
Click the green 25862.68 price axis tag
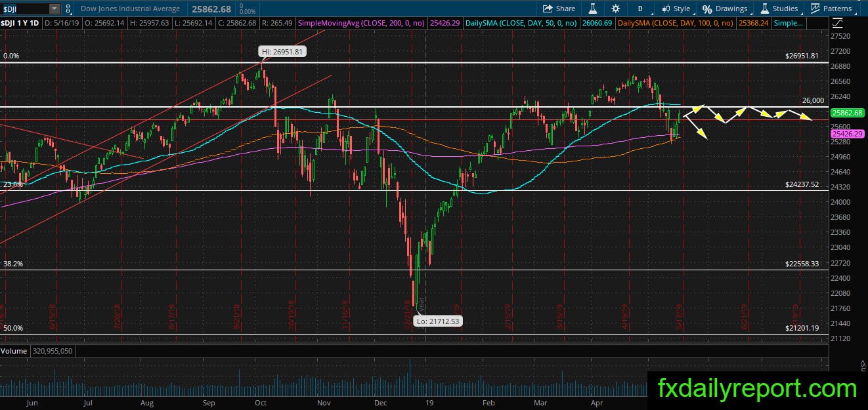tap(846, 113)
